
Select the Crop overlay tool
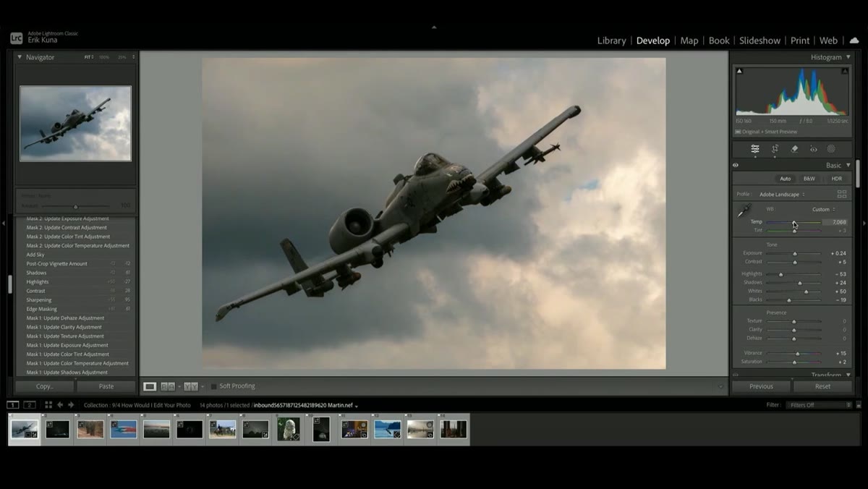775,149
